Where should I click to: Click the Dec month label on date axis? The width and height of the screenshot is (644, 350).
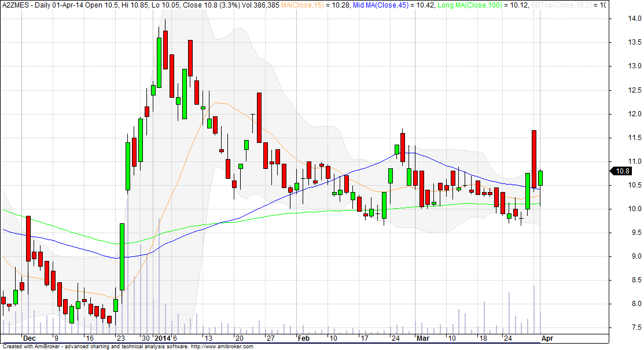click(30, 338)
